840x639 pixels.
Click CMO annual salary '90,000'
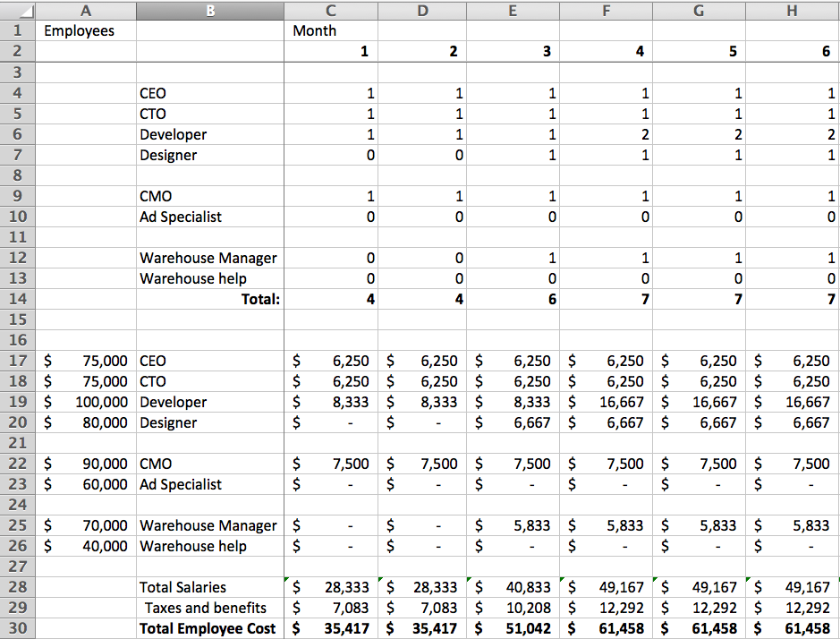tap(86, 464)
